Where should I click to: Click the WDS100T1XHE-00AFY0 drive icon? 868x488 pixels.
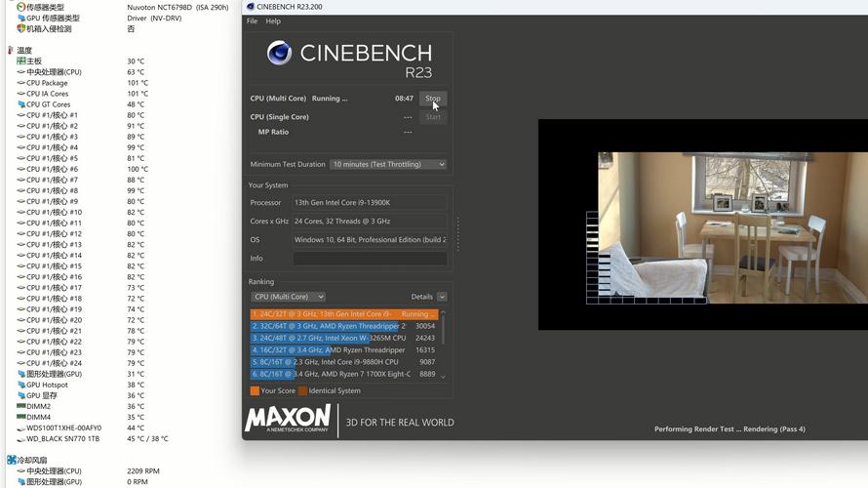point(21,428)
